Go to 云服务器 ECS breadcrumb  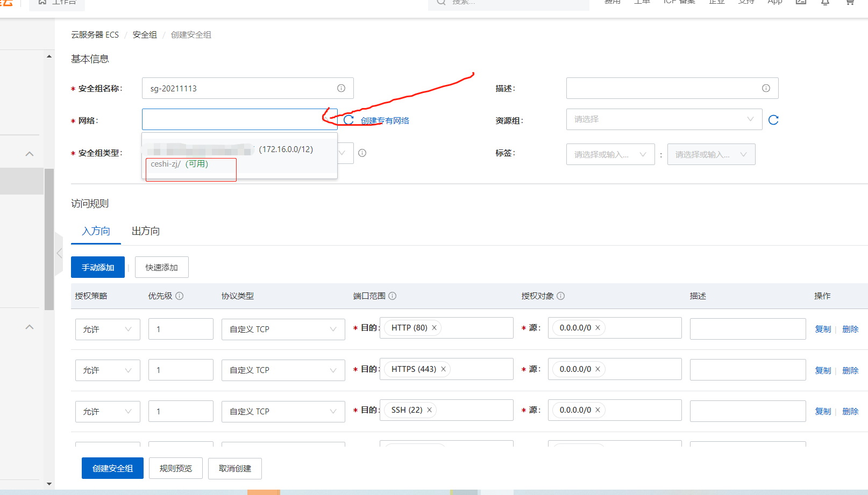click(x=95, y=35)
